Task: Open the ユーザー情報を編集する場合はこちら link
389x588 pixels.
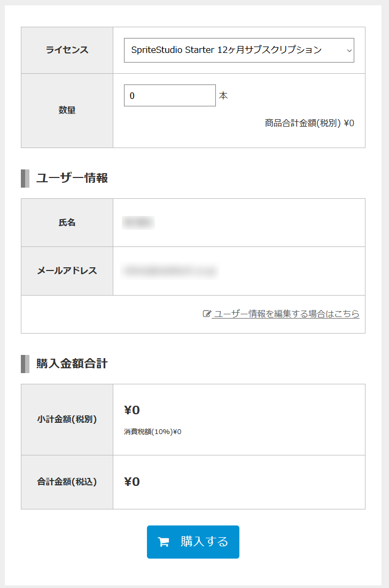Action: coord(285,313)
